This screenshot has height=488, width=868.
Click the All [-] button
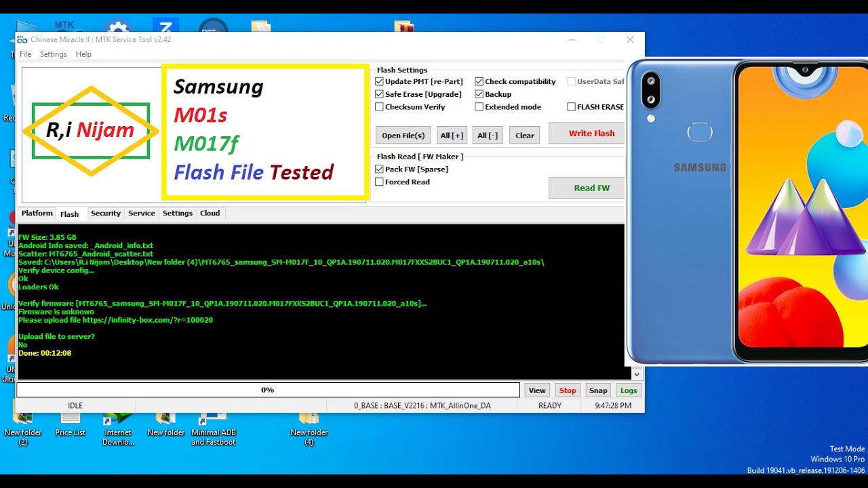tap(488, 135)
